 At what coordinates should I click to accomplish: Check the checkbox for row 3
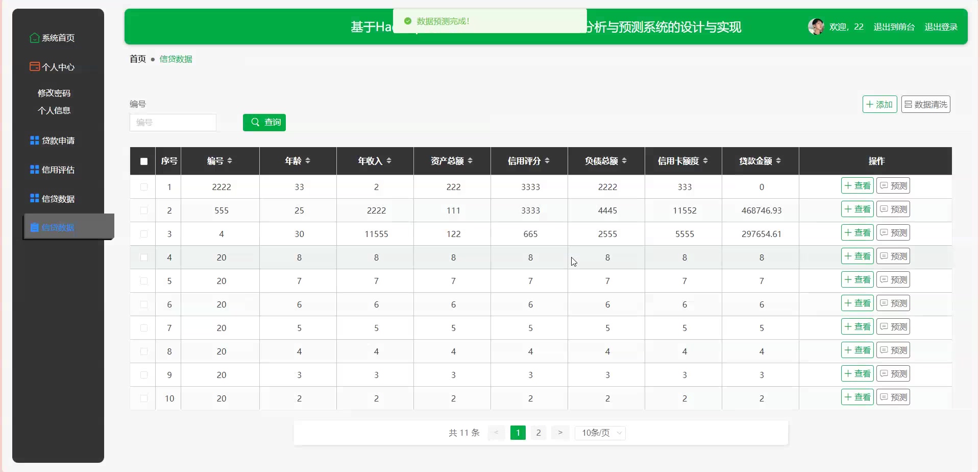coord(144,234)
